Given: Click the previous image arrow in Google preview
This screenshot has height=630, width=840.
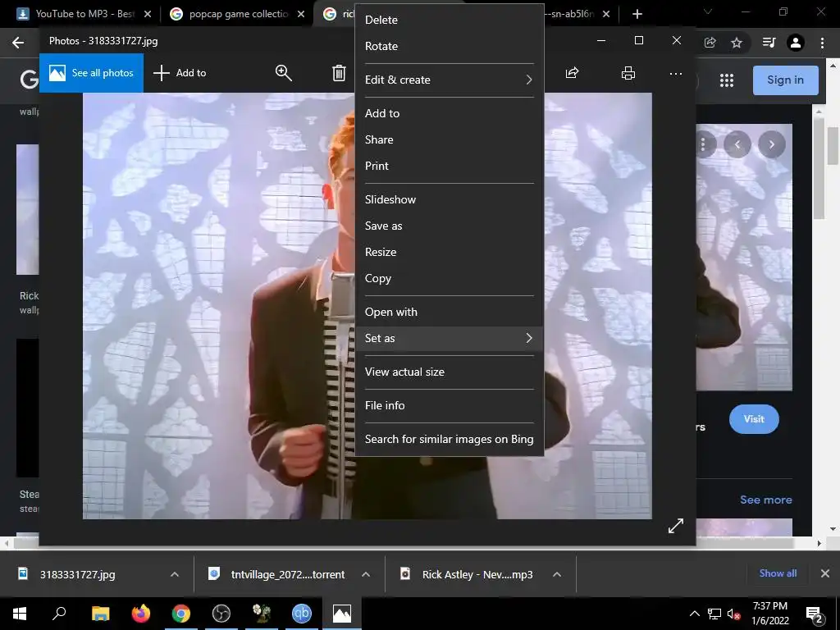Looking at the screenshot, I should click(x=737, y=144).
